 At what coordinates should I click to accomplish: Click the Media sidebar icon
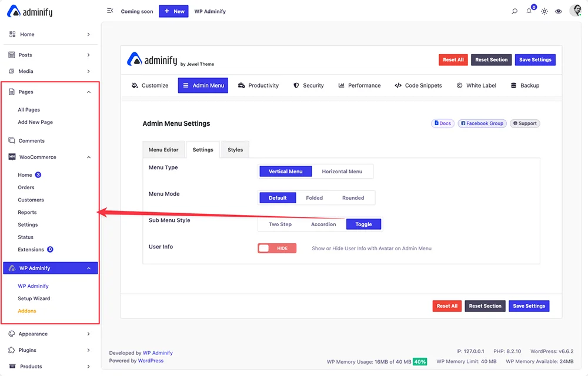12,71
